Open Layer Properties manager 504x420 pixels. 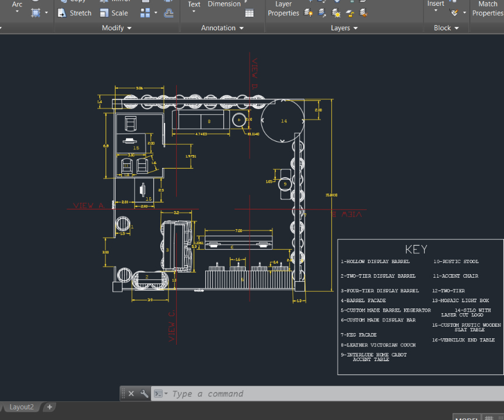coord(283,9)
